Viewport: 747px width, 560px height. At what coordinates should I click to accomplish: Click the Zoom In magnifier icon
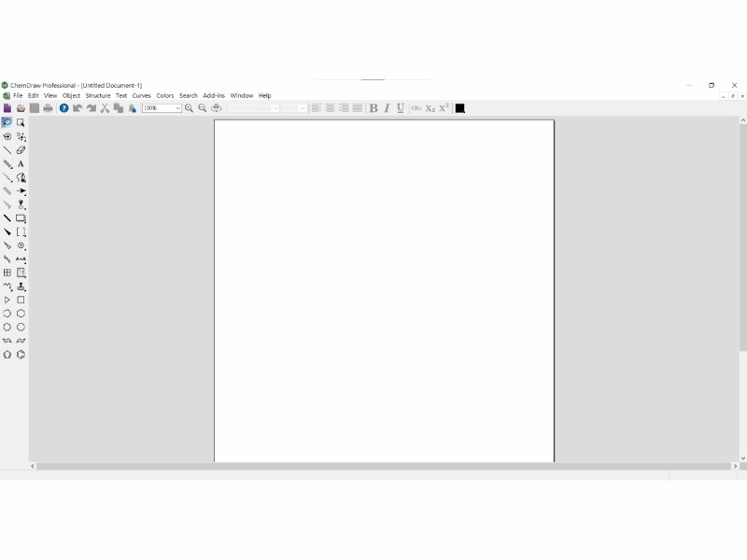(189, 108)
